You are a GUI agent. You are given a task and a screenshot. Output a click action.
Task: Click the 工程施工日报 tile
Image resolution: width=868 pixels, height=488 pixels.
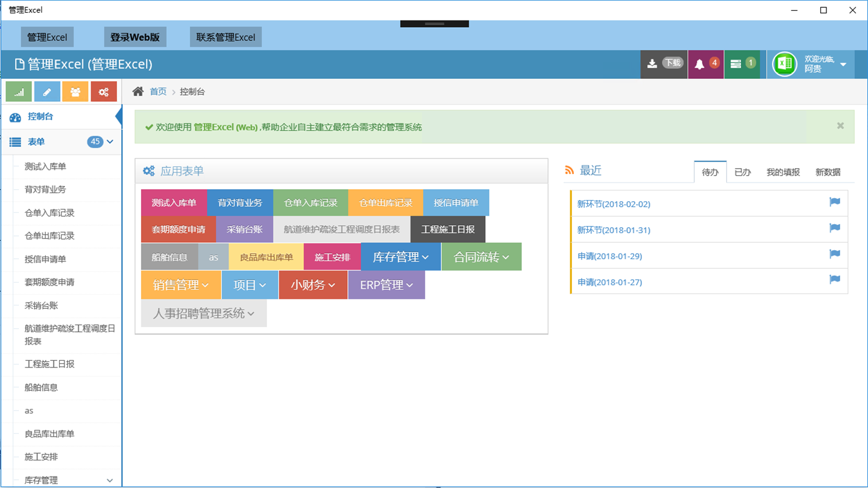pyautogui.click(x=448, y=229)
